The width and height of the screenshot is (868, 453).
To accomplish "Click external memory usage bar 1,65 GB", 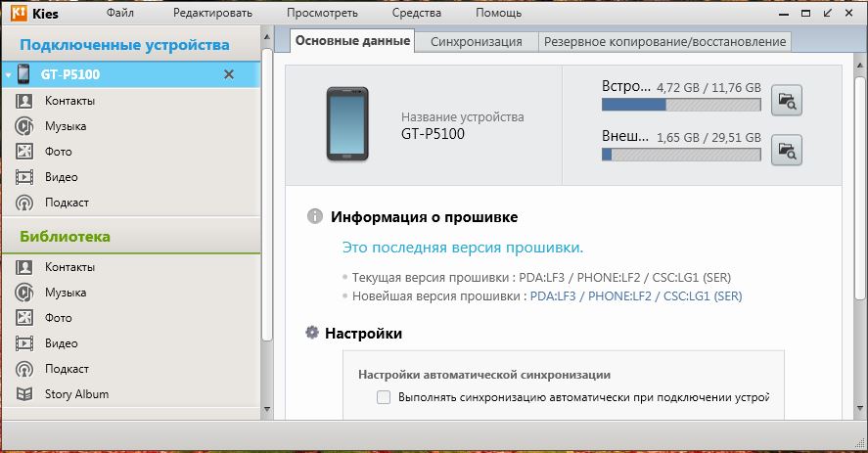I will 681,154.
